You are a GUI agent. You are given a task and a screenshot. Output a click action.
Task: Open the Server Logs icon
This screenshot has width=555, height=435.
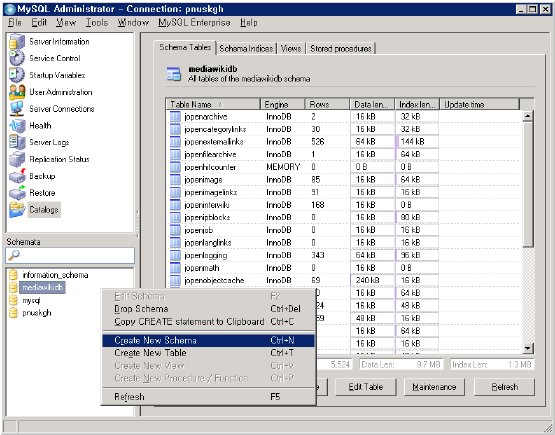(x=17, y=142)
